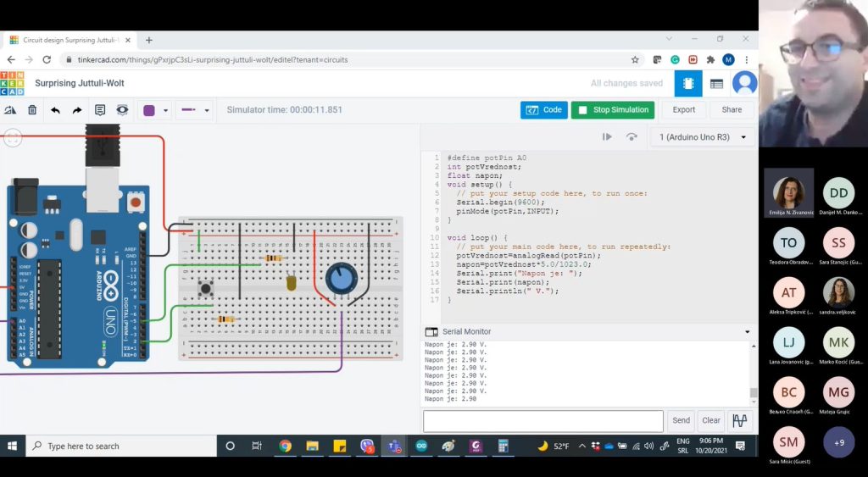868x477 pixels.
Task: Expand the wire color dropdown
Action: click(165, 110)
